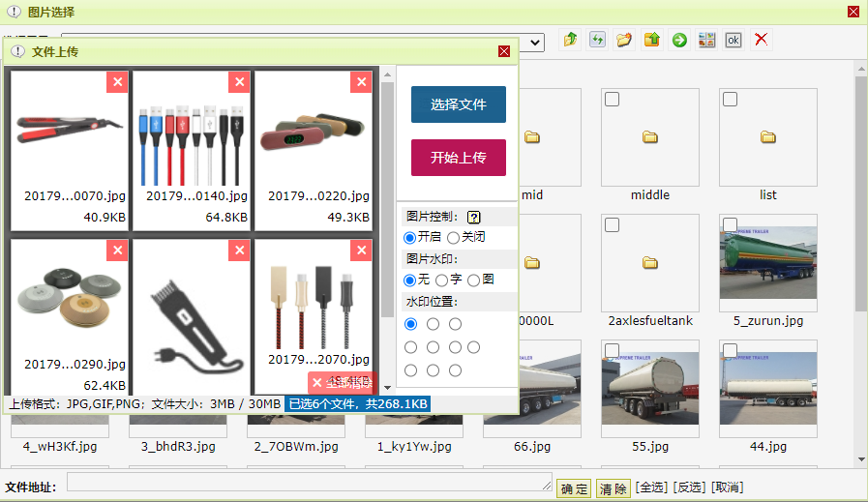The width and height of the screenshot is (868, 502).
Task: Select the 关闭 radio for image control
Action: (453, 237)
